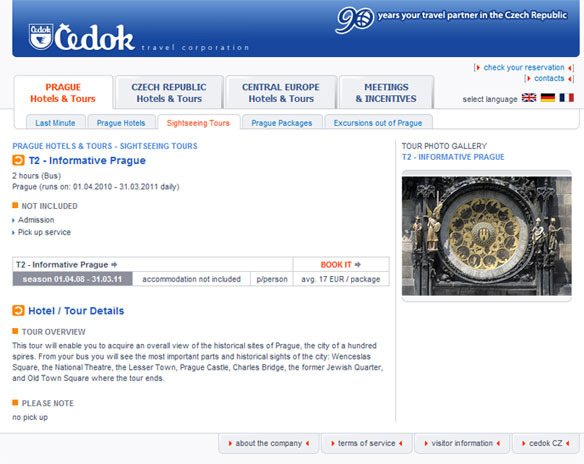
Task: Open the CENTRAL EUROPE Hotels & Tours tab
Action: 281,93
